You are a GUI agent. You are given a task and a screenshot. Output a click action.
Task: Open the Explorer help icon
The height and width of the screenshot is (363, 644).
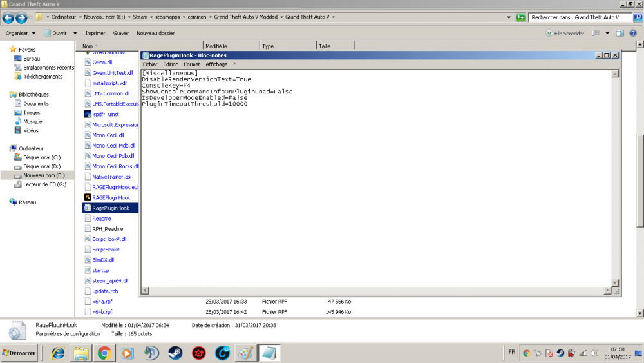click(633, 34)
